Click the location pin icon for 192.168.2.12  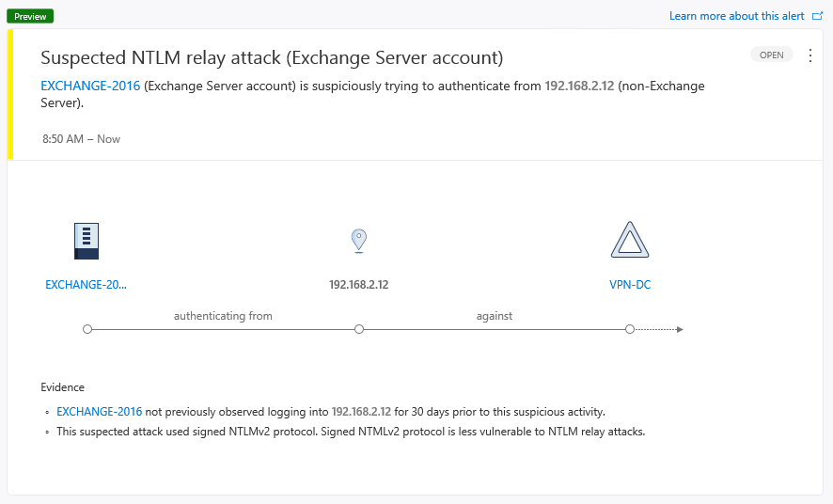click(358, 241)
